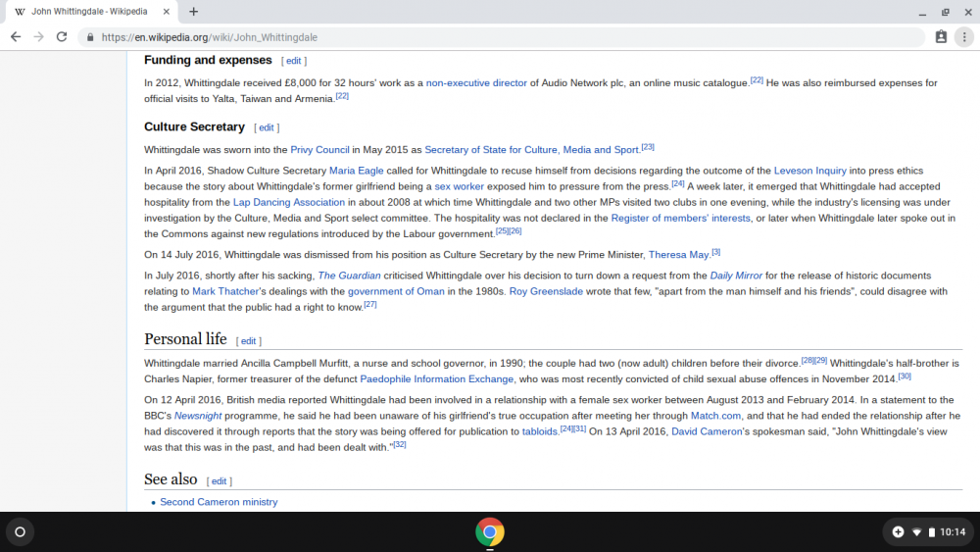Click the browser forward arrow
This screenshot has height=552, width=980.
tap(39, 37)
